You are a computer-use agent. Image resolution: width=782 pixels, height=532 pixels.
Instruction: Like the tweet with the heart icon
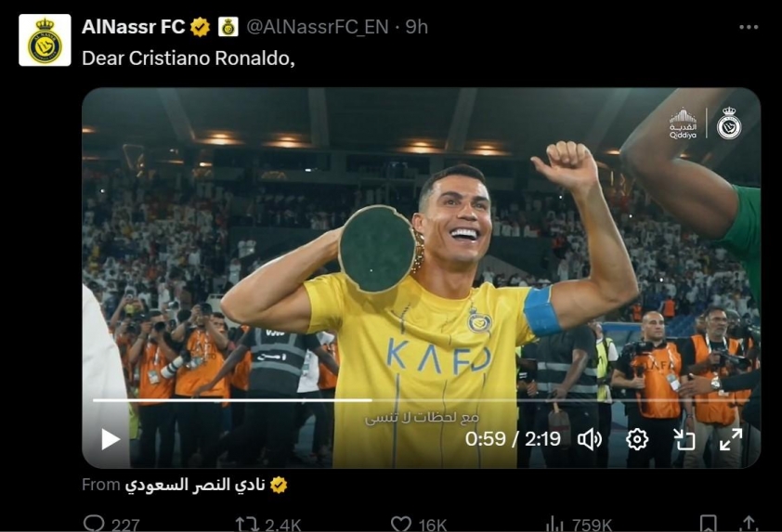click(401, 524)
